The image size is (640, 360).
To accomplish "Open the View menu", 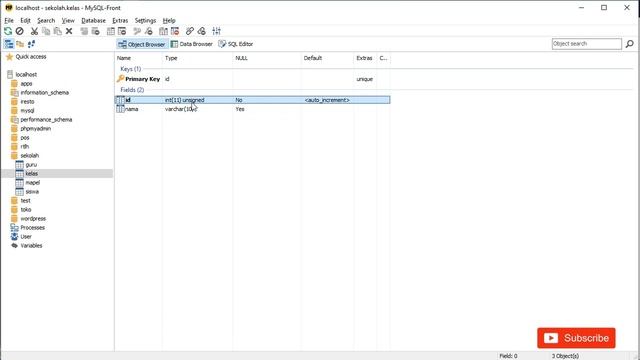I will point(68,20).
